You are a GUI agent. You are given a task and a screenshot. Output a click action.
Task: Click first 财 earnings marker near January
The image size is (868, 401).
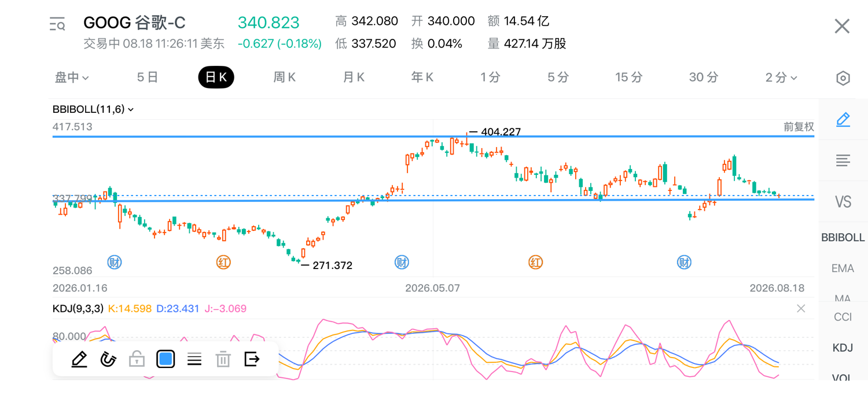115,263
